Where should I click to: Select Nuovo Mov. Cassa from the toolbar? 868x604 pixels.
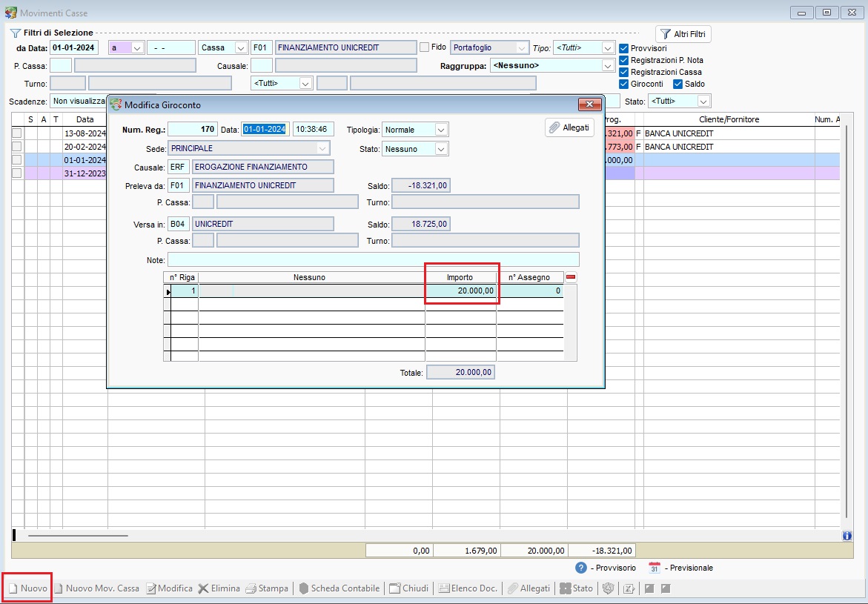point(97,588)
